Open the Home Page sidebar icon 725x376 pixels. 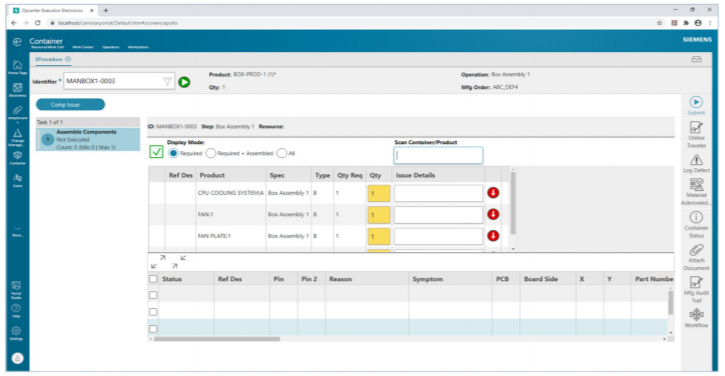coord(18,65)
